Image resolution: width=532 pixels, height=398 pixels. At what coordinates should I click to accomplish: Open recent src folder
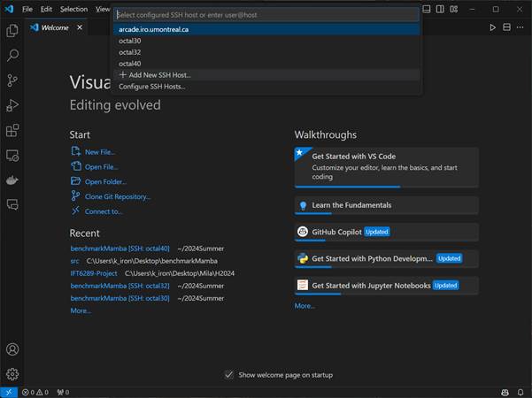coord(74,261)
